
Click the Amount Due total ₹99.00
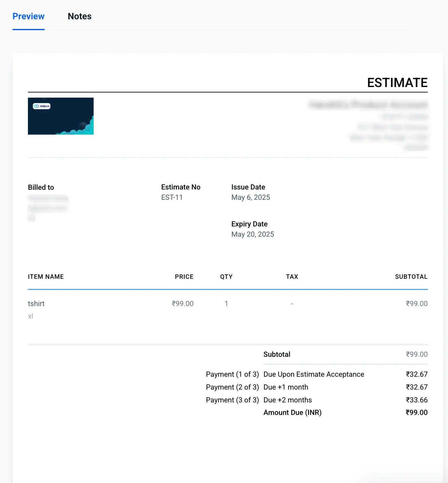pos(417,412)
